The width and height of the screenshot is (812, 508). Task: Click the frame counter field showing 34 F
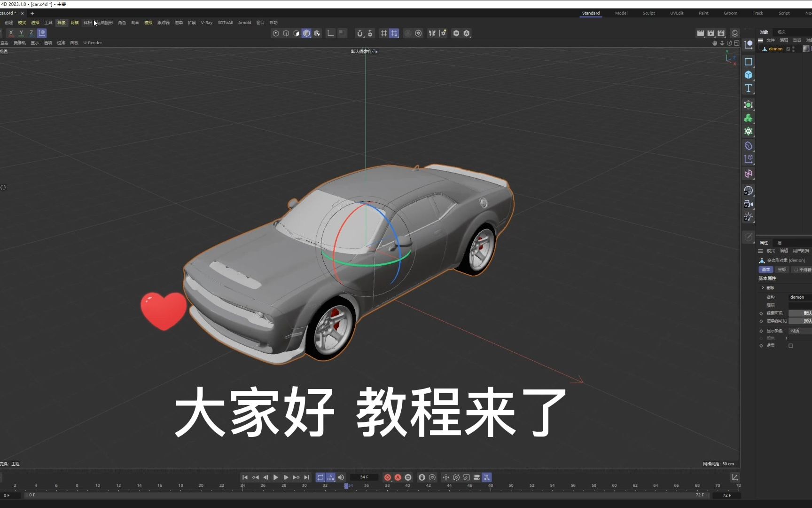(364, 477)
